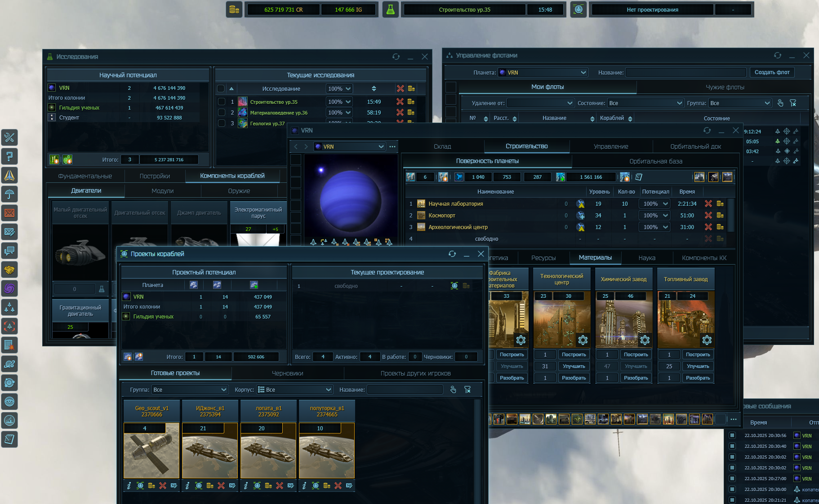The height and width of the screenshot is (504, 819).
Task: Check the box for Строительство ур.35 research
Action: [x=222, y=102]
